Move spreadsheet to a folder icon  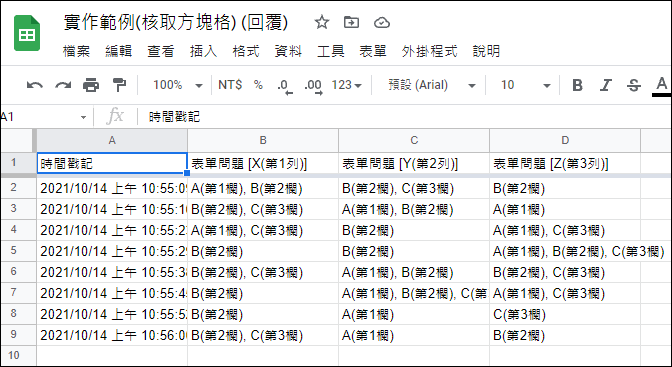[351, 22]
